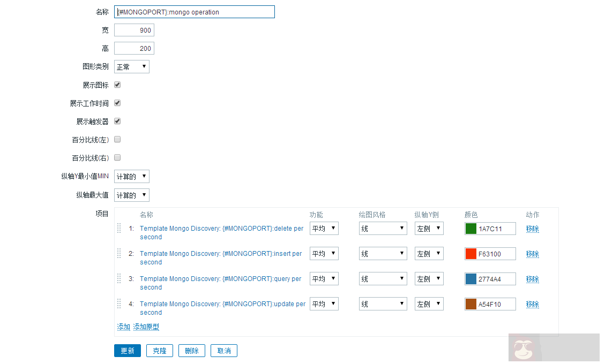605x364 pixels.
Task: Enable the 百分比线(左) checkbox
Action: [117, 139]
